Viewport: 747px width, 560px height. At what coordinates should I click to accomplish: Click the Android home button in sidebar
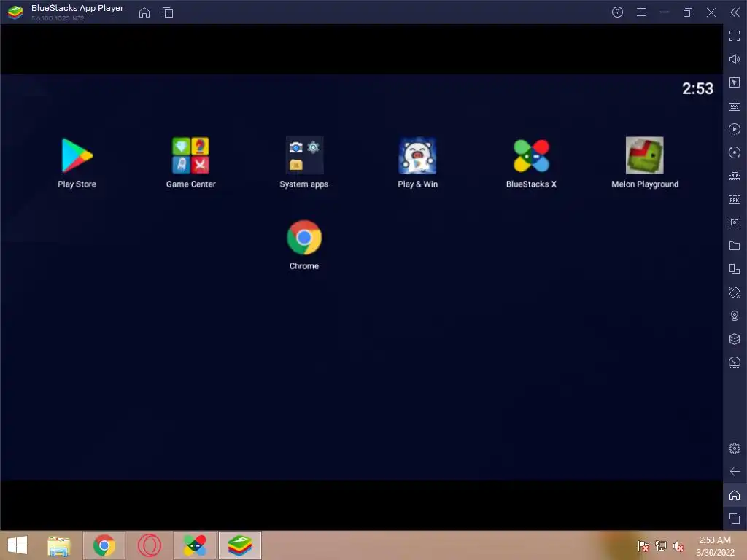point(735,495)
